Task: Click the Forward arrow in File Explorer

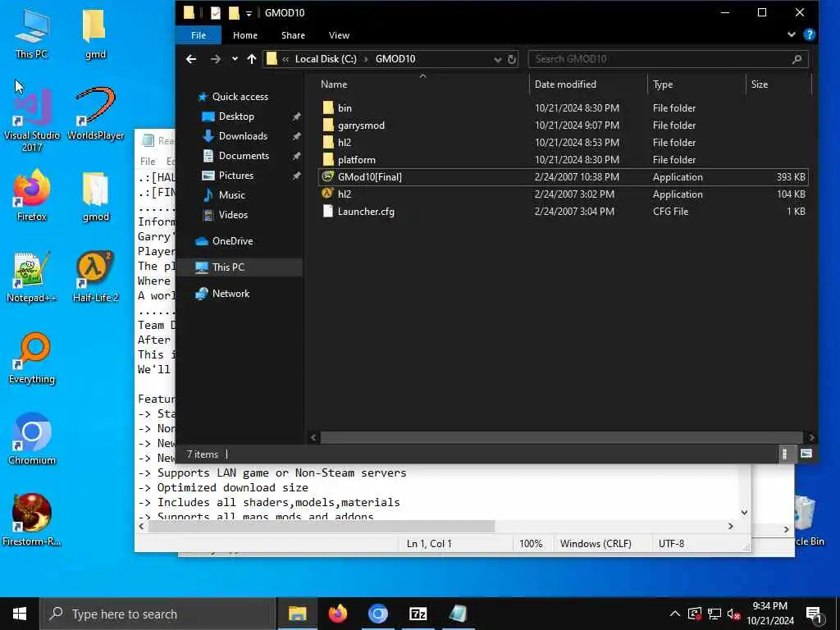Action: (x=216, y=59)
